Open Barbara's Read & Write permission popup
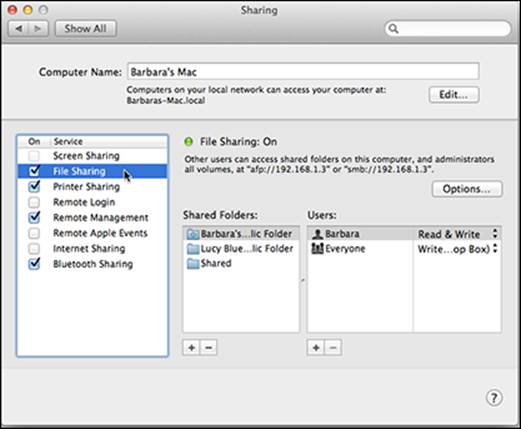Image resolution: width=521 pixels, height=429 pixels. coord(458,234)
